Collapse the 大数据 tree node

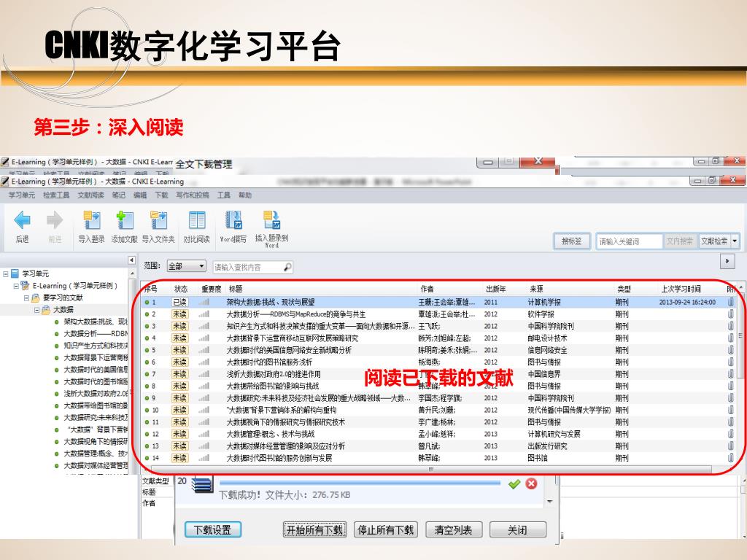[36, 310]
